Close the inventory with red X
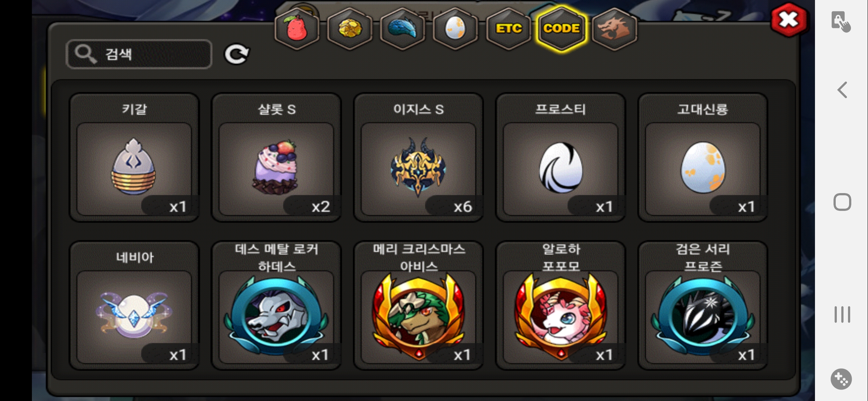 click(x=789, y=20)
